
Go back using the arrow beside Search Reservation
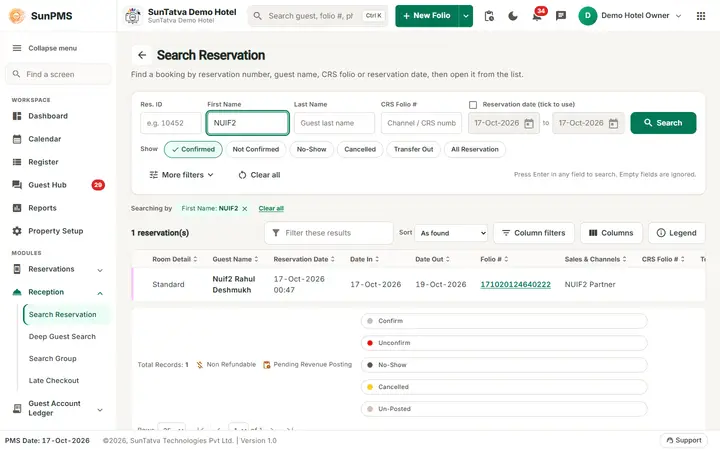click(x=142, y=55)
